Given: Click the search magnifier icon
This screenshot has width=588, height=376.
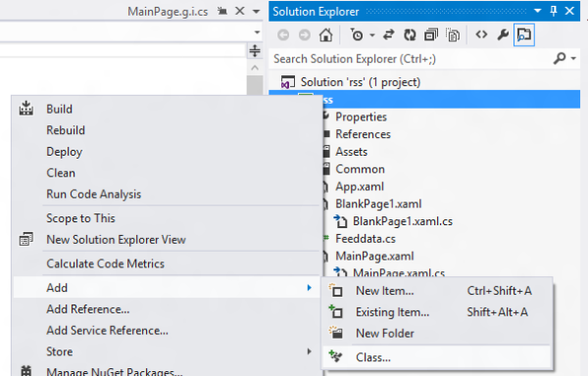Looking at the screenshot, I should click(x=560, y=59).
